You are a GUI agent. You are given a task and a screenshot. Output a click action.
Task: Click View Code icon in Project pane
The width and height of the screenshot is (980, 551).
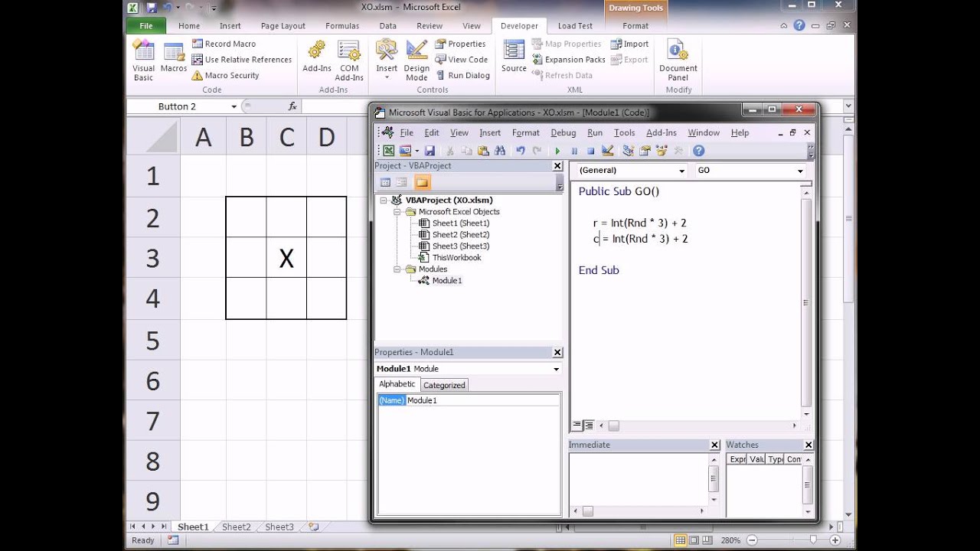[x=385, y=182]
